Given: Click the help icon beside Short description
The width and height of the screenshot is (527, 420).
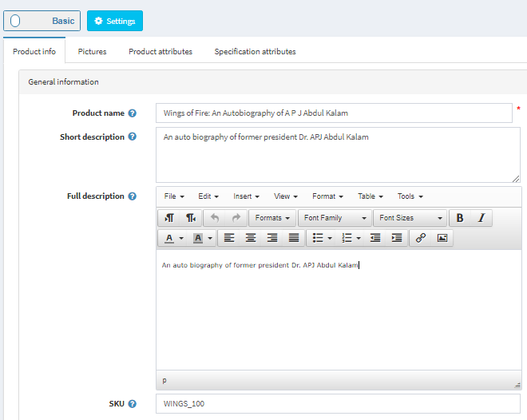Looking at the screenshot, I should pos(133,137).
